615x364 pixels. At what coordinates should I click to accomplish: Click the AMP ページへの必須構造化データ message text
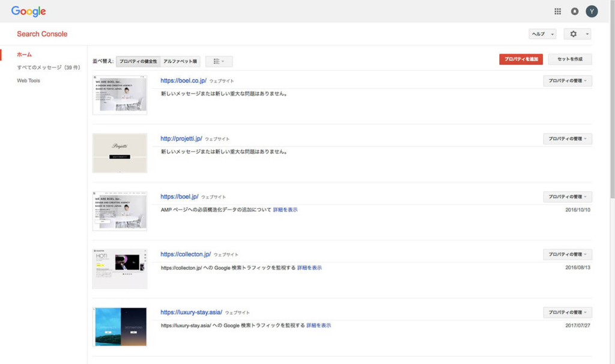[216, 210]
